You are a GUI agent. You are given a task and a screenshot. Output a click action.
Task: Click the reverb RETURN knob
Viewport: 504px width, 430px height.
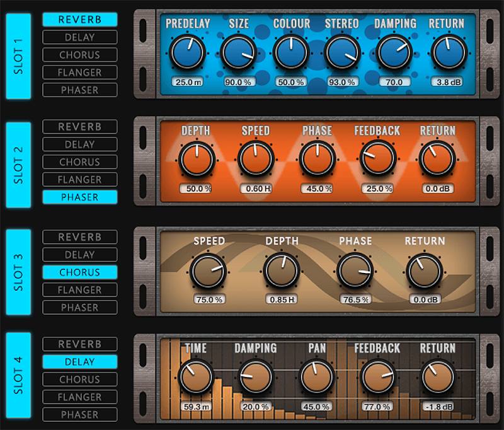(449, 52)
